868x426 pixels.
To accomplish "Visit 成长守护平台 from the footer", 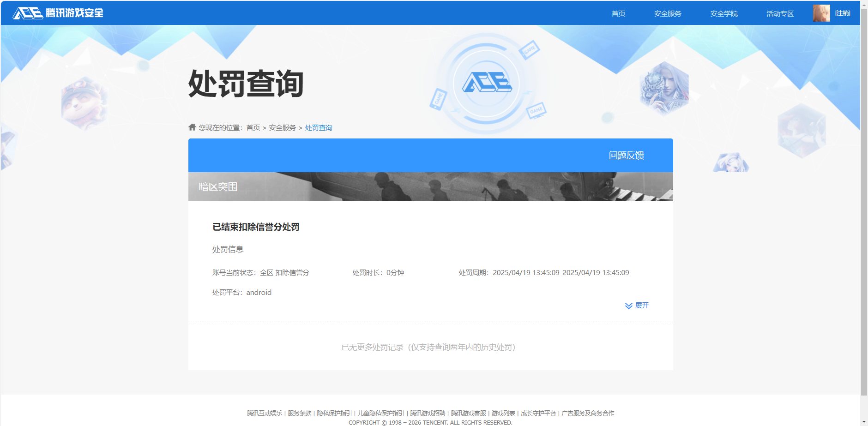I will tap(538, 413).
